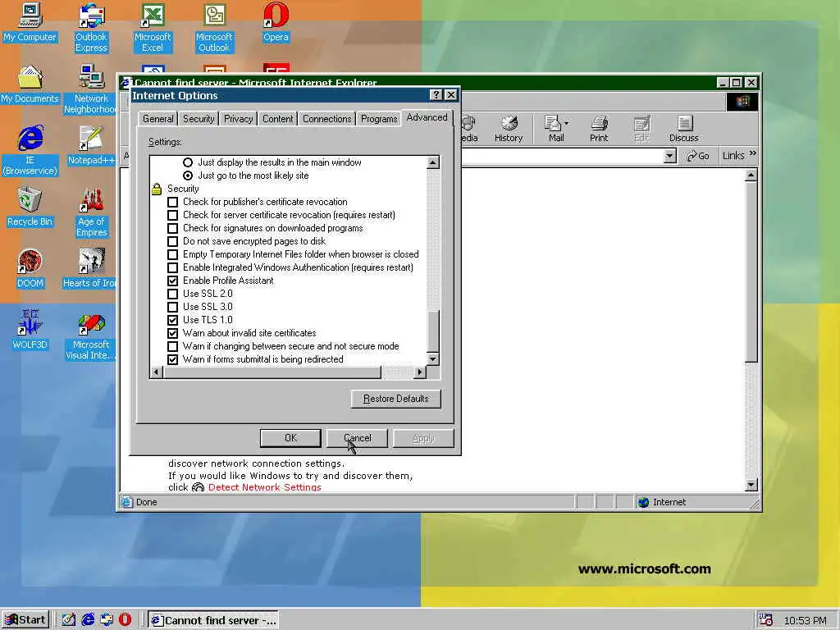Click Cannot find server taskbar button
Screen dimensions: 840x630
213,620
